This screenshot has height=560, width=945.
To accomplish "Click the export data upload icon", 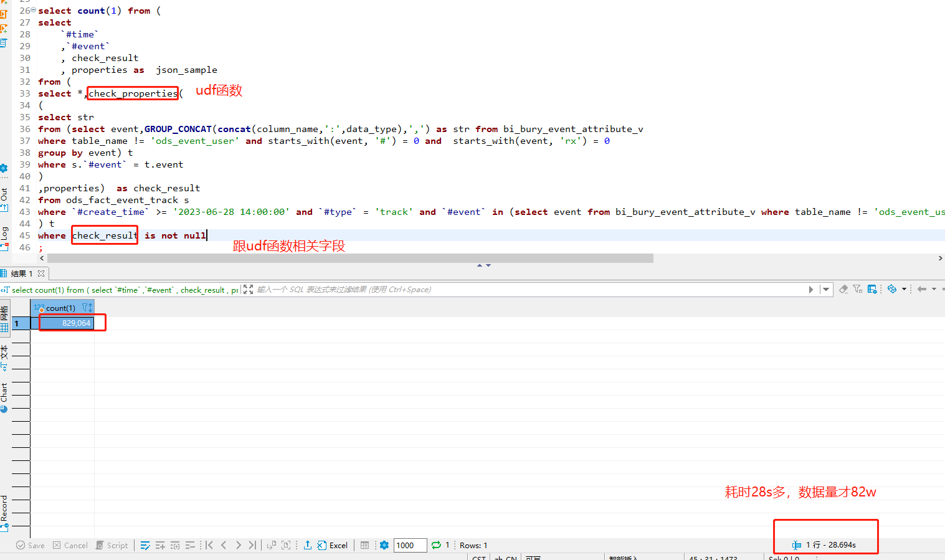I will (308, 545).
